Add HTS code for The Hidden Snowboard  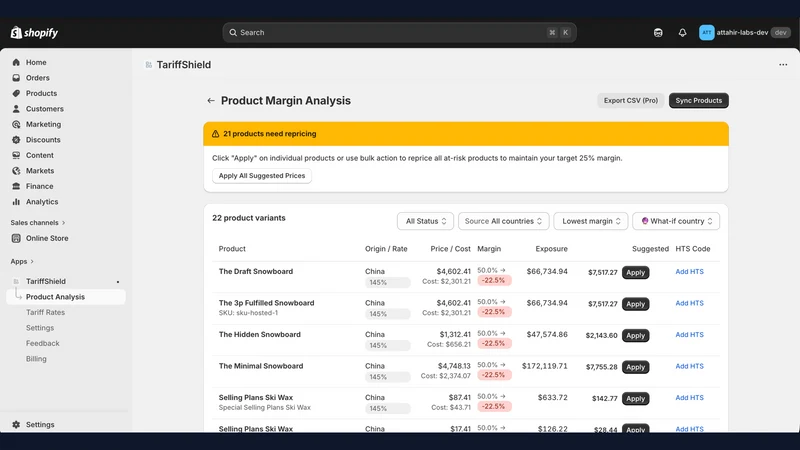[689, 335]
